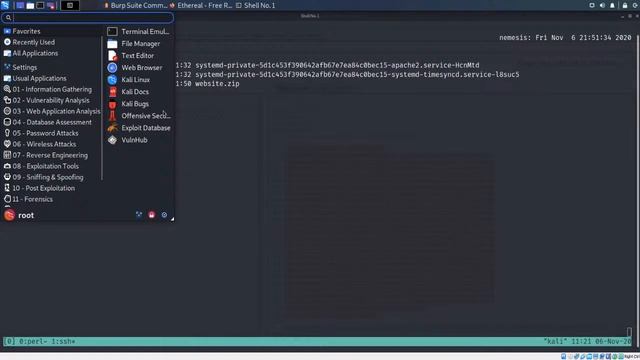640x360 pixels.
Task: Open 09 - Sniffing & Spoofing category
Action: tap(51, 177)
